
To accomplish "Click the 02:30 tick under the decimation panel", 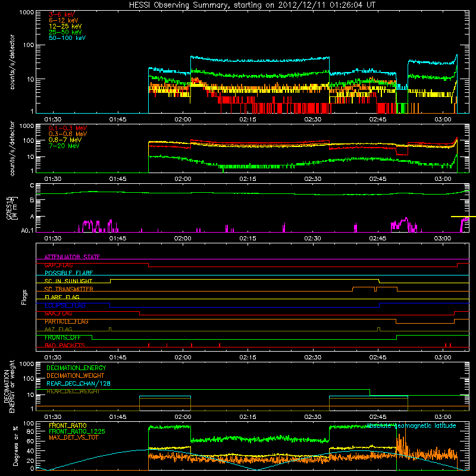I will tap(313, 417).
